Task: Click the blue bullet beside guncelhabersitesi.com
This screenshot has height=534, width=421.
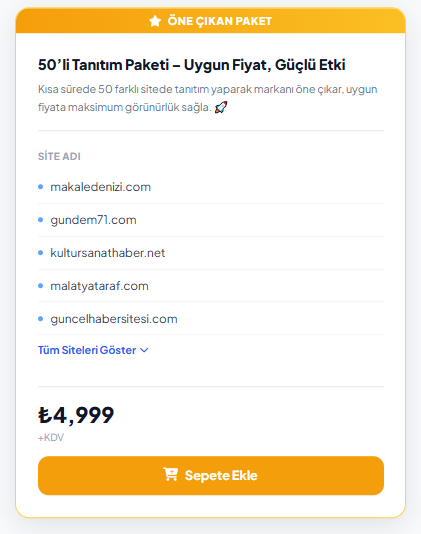Action: pos(41,319)
